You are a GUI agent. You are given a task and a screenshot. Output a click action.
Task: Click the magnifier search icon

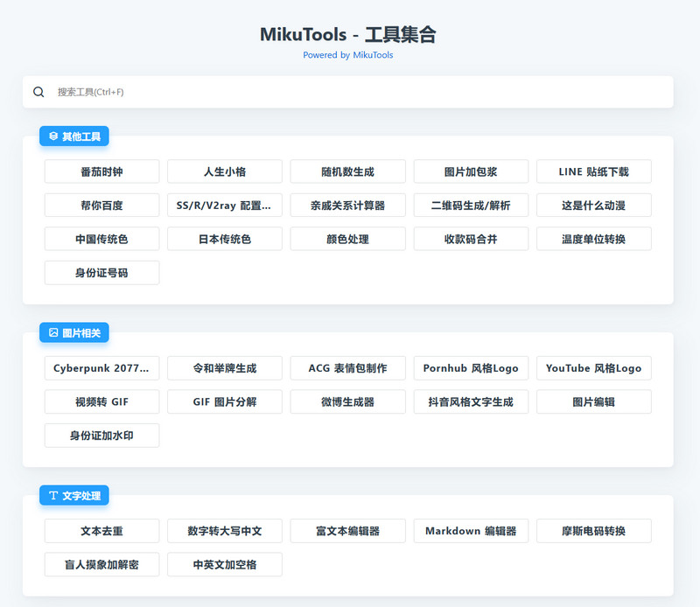coord(38,92)
